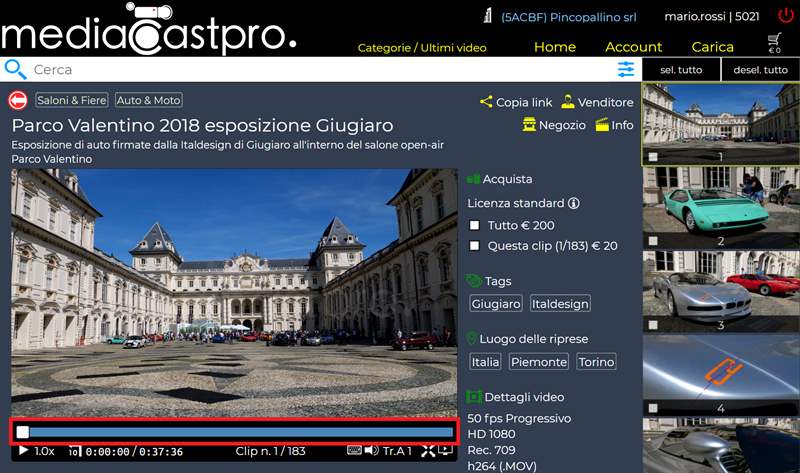This screenshot has height=473, width=800.
Task: Go to Home menu item
Action: click(555, 47)
